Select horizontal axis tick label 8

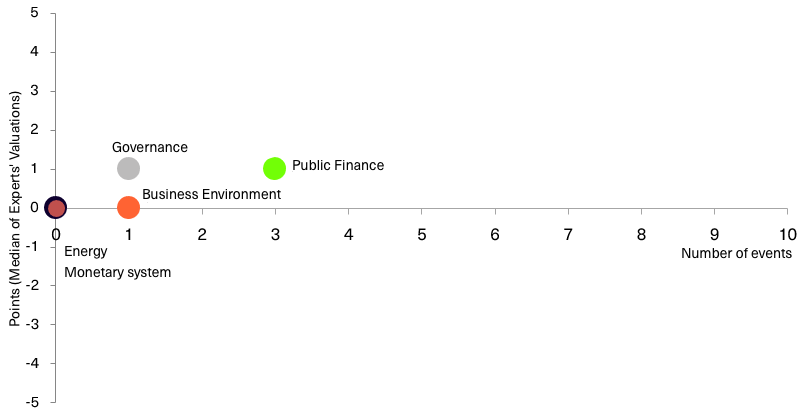[x=641, y=234]
